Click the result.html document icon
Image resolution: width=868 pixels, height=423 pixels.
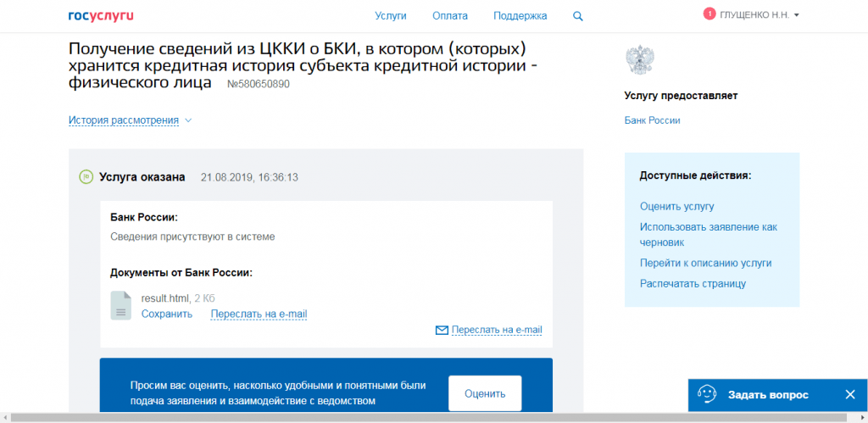pos(120,305)
